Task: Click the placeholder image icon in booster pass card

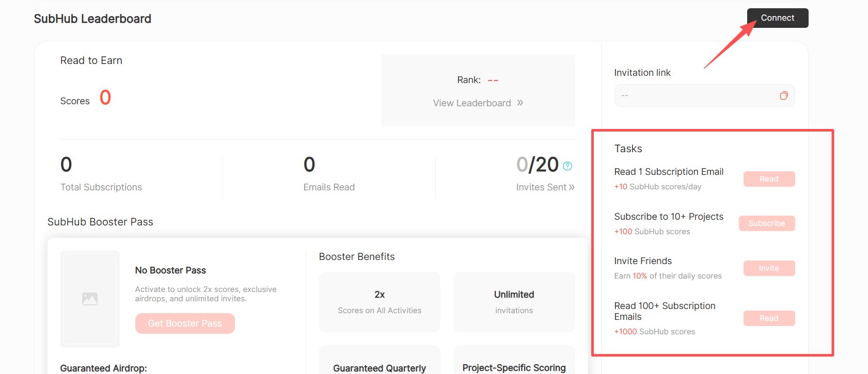Action: (x=90, y=299)
